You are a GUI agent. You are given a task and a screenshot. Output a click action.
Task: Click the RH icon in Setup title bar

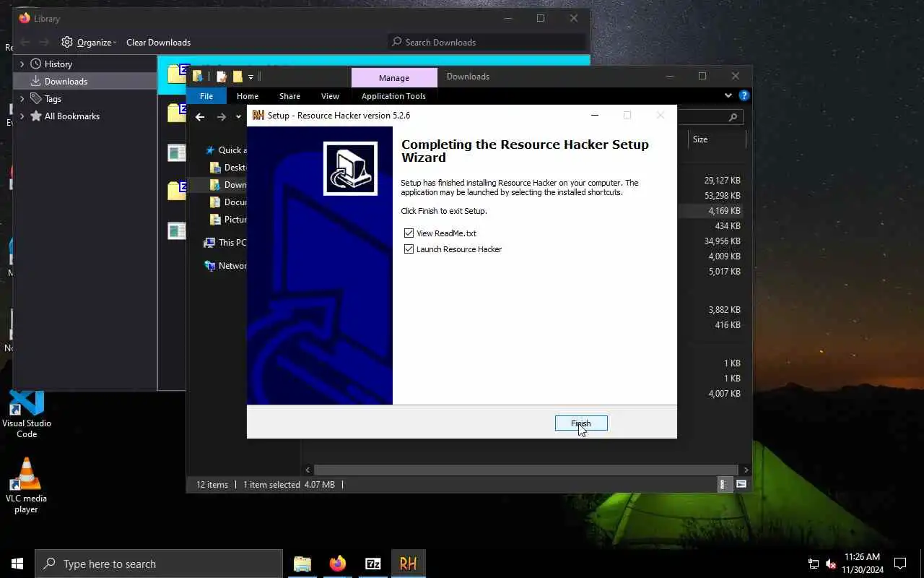258,115
